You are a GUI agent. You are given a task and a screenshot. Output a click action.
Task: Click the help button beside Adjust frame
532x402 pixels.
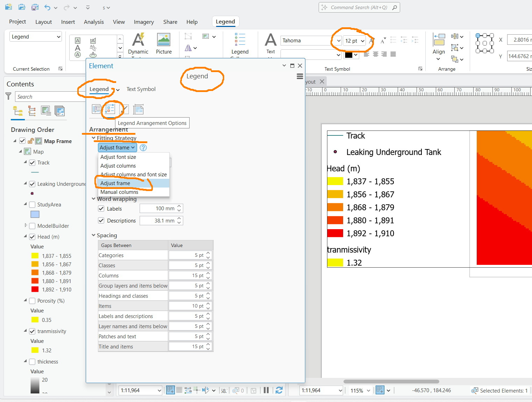pyautogui.click(x=143, y=147)
